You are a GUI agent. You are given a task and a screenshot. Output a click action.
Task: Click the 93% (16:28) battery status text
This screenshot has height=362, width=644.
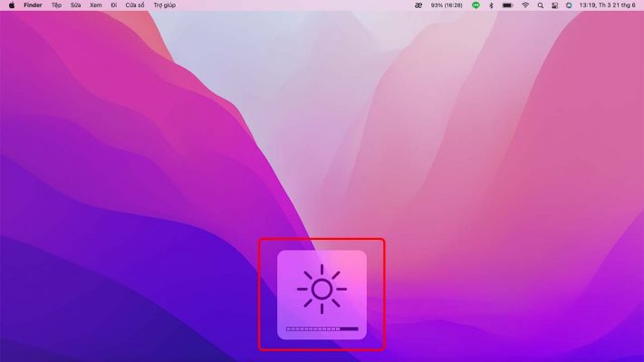(447, 5)
